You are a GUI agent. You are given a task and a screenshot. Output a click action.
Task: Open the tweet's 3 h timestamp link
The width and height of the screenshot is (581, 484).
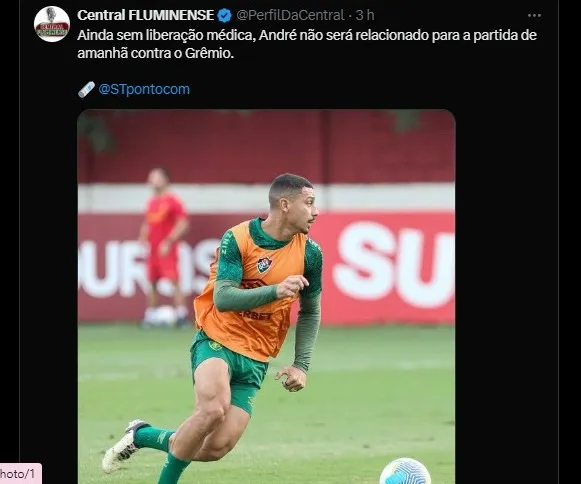click(x=365, y=15)
